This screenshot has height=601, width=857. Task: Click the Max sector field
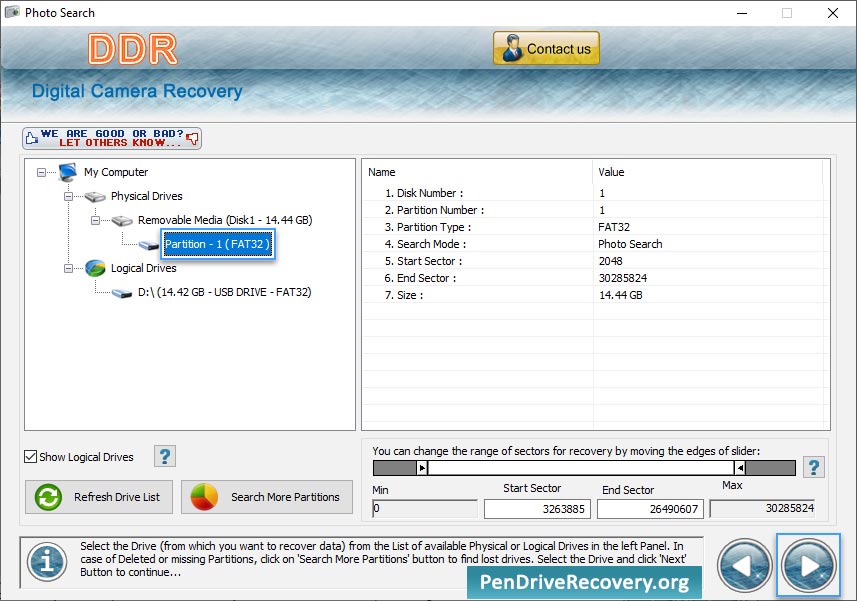tap(762, 508)
